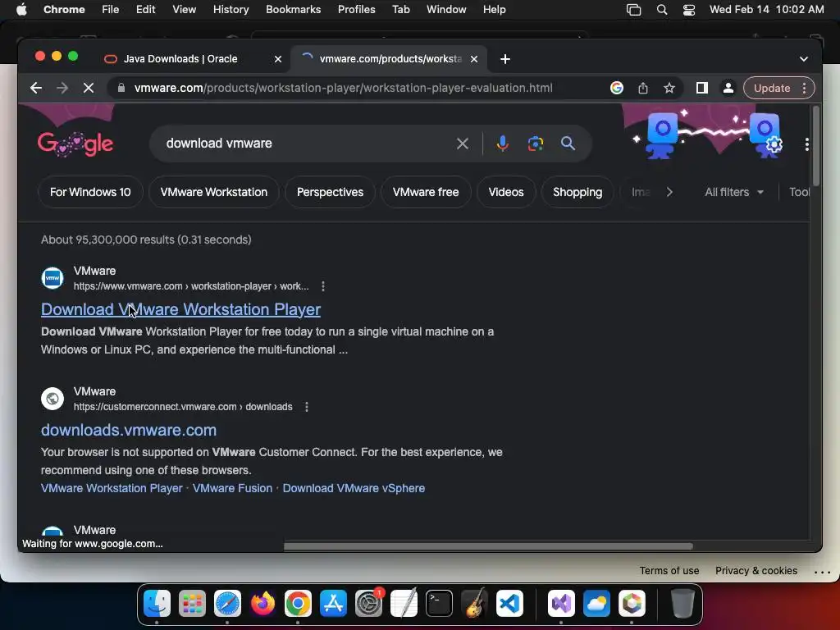Screen dimensions: 840x630
Task: Open a new tab with plus icon
Action: tap(505, 59)
